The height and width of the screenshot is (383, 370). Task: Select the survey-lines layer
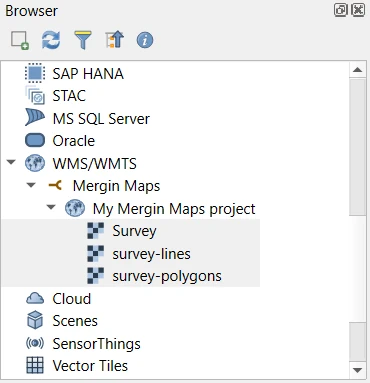(x=151, y=254)
